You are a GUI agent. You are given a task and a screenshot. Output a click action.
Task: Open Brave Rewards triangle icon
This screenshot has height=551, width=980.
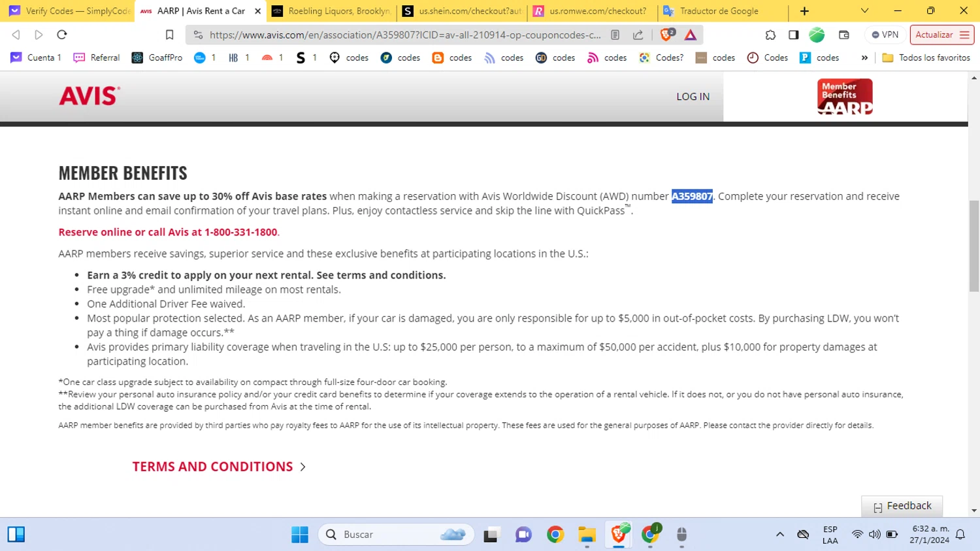tap(691, 35)
